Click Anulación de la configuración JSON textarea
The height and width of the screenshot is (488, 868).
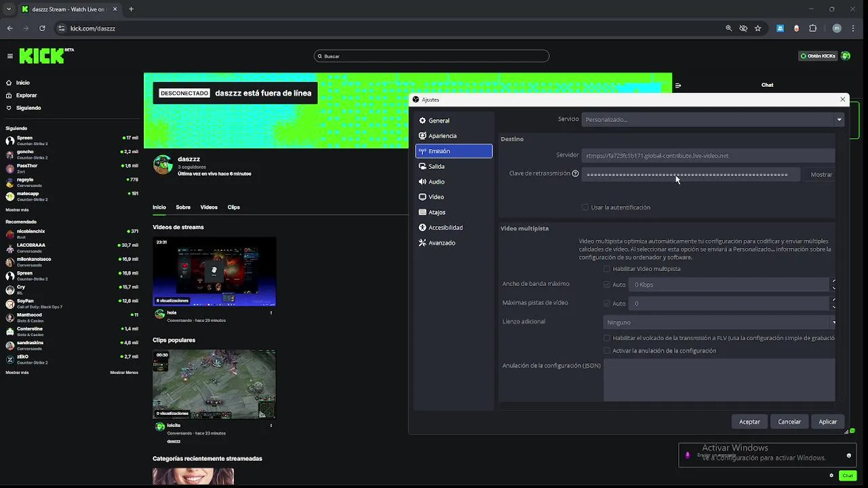(719, 380)
